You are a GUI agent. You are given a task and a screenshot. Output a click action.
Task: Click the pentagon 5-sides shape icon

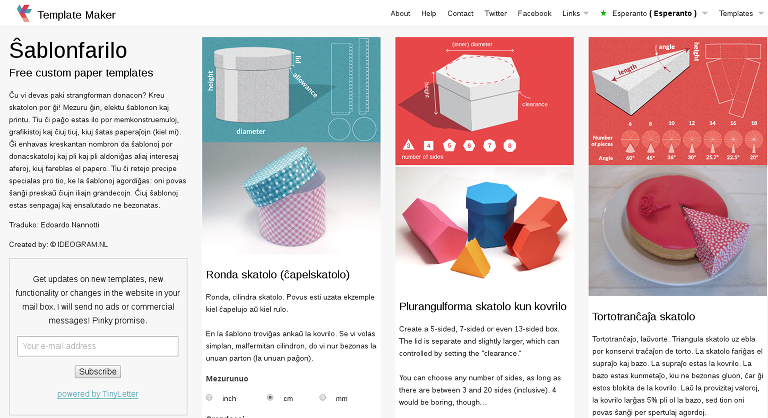coord(449,145)
